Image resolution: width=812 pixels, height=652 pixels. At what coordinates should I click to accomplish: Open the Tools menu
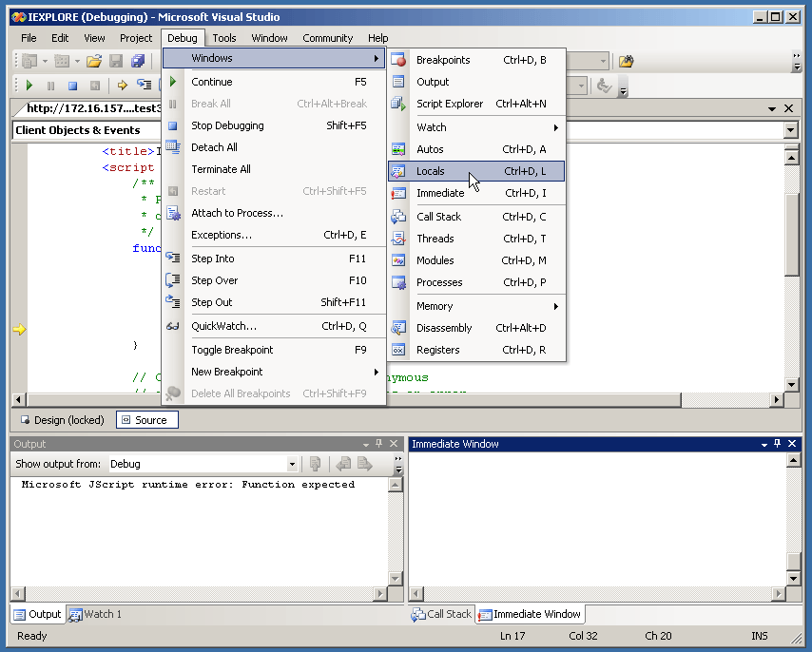tap(224, 38)
